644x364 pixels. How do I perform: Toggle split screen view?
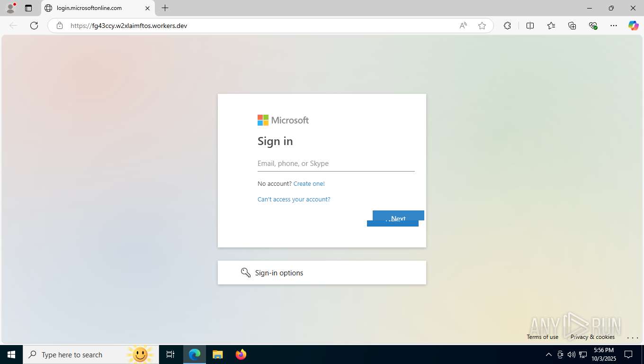coord(530,26)
